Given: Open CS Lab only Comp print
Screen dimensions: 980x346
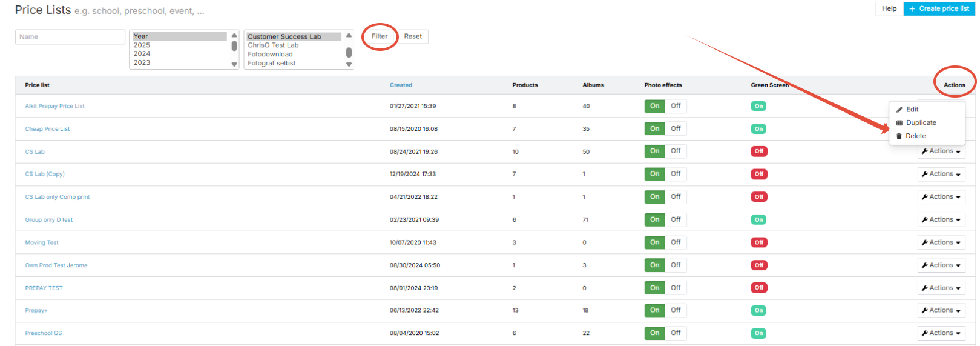Looking at the screenshot, I should tap(57, 197).
